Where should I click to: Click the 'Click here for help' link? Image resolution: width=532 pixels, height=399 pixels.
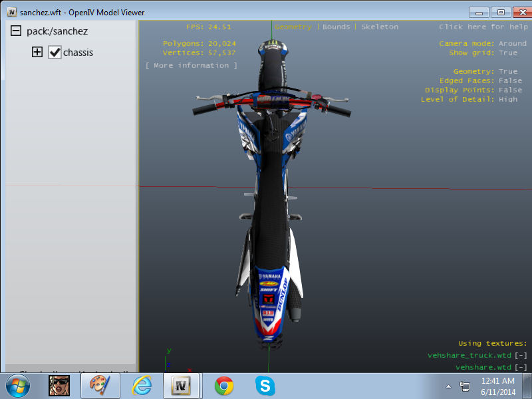coord(483,27)
